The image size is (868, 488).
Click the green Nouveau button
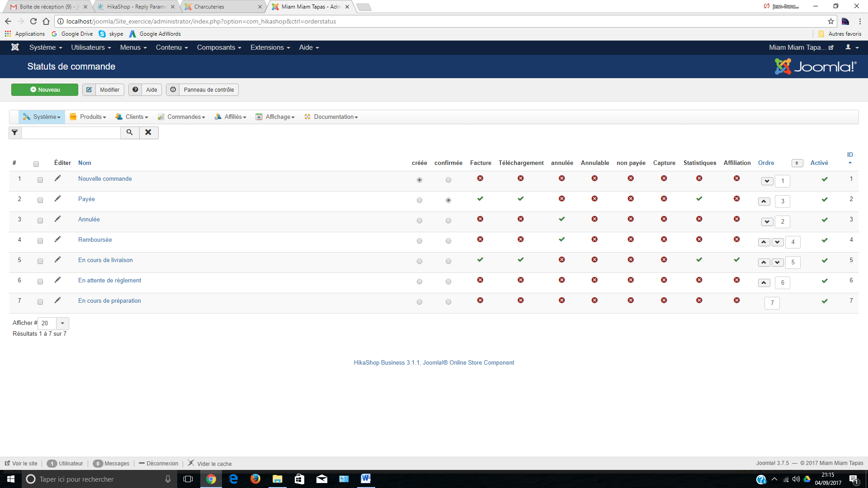45,90
